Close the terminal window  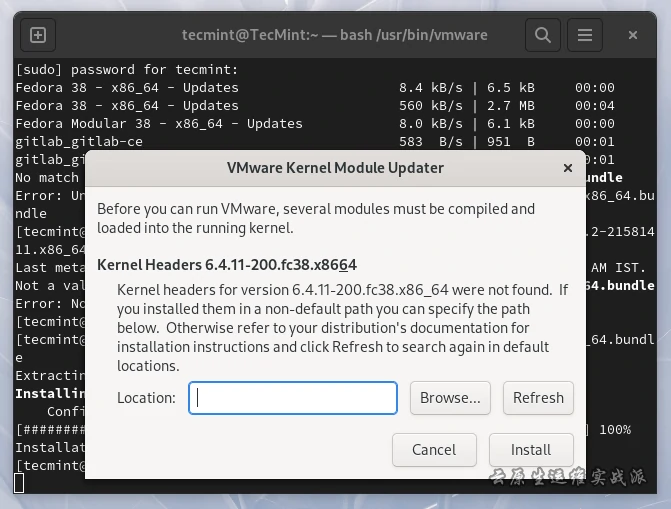click(632, 35)
